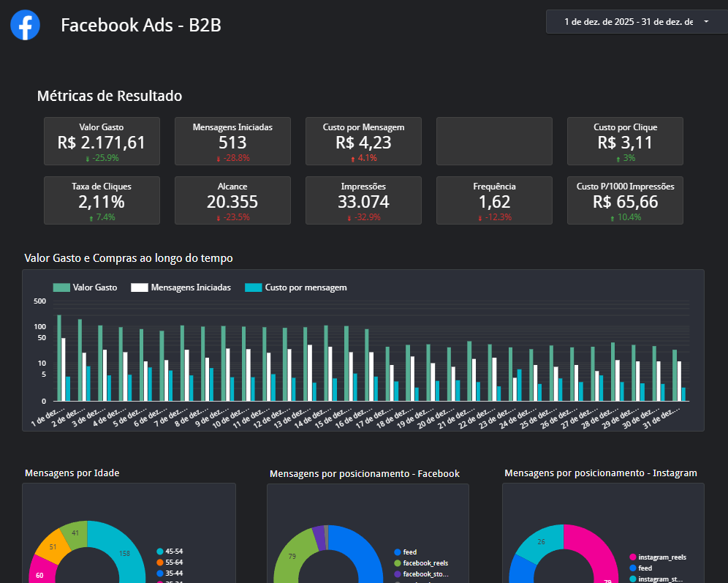Image resolution: width=728 pixels, height=583 pixels.
Task: Click the Custo por mensagem legend label
Action: tap(306, 287)
